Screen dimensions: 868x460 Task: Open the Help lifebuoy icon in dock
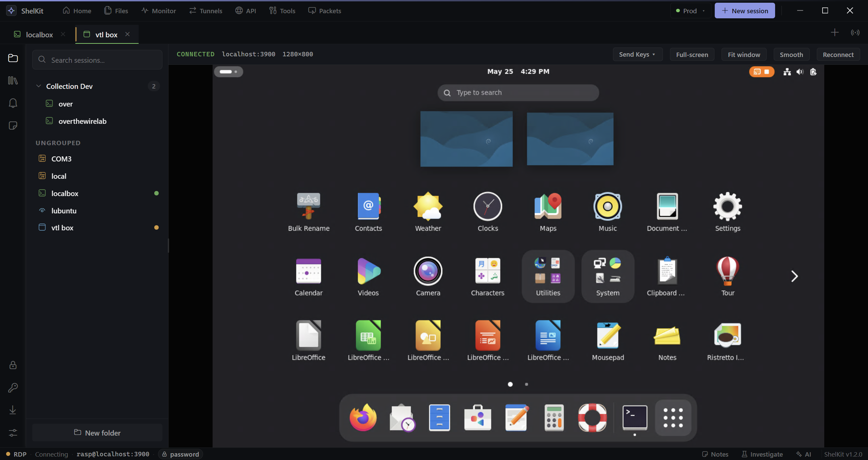click(x=592, y=417)
